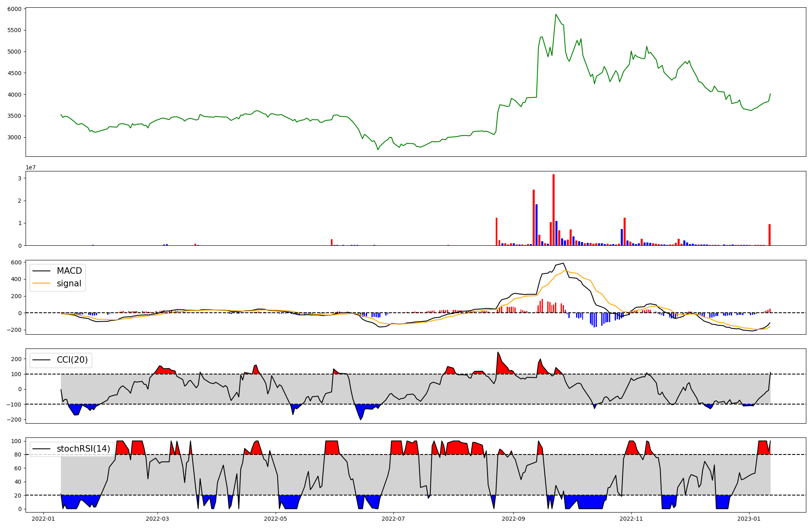Click the tallest red volume bar
Screen dimensions: 812x528
[553, 209]
